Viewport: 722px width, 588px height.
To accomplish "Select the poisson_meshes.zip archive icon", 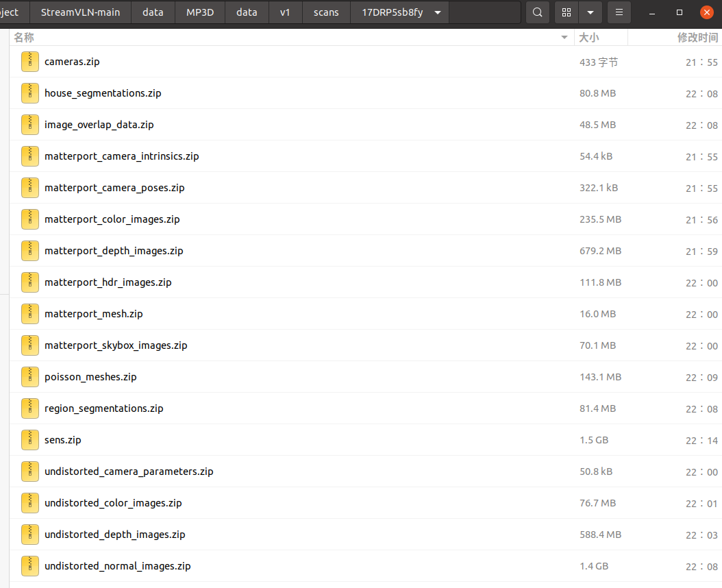I will click(30, 377).
